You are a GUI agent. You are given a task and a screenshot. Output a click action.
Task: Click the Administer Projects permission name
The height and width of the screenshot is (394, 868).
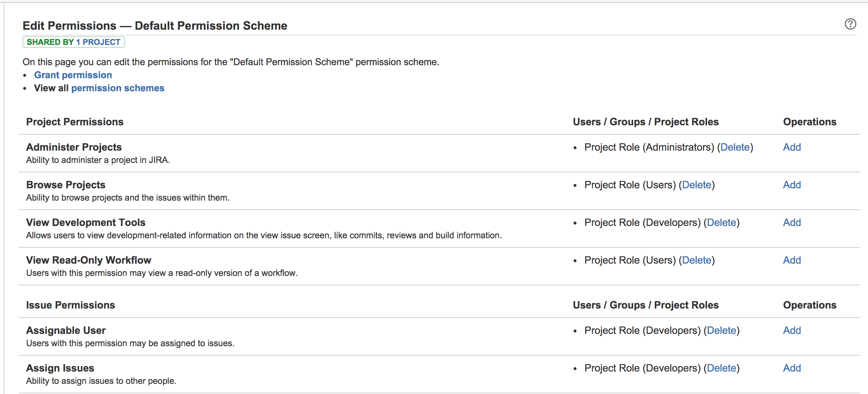tap(74, 147)
